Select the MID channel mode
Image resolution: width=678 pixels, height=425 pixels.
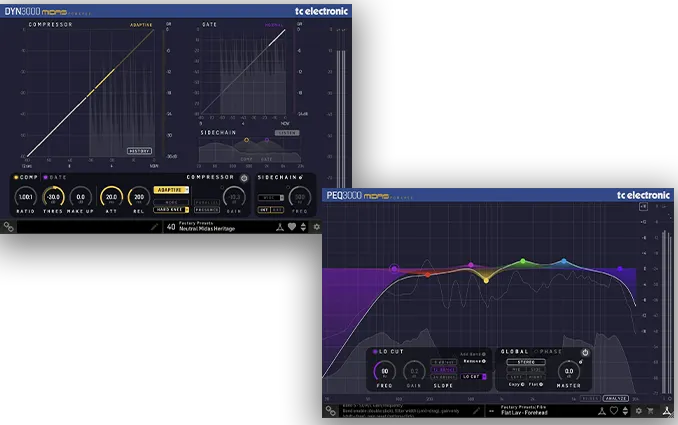(516, 370)
